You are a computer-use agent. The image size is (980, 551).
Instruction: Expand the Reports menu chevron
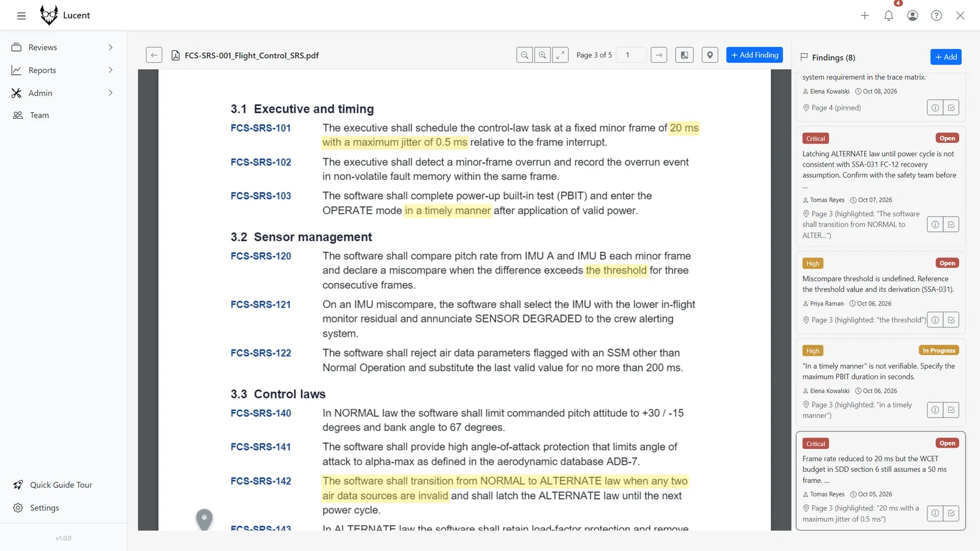111,70
